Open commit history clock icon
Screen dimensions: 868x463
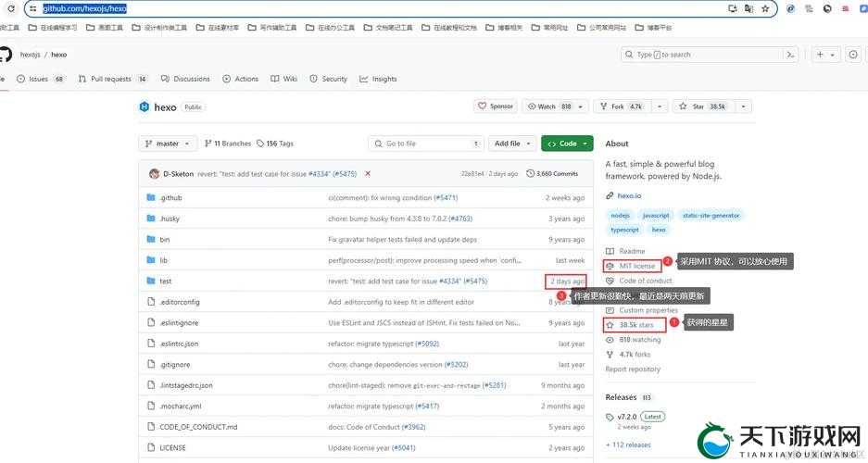click(530, 174)
